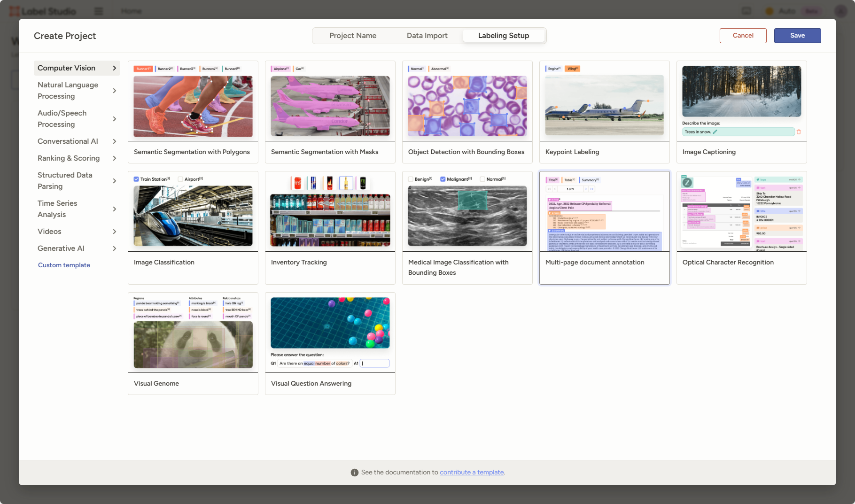Click the green logo icon in OCR preview

(x=687, y=183)
